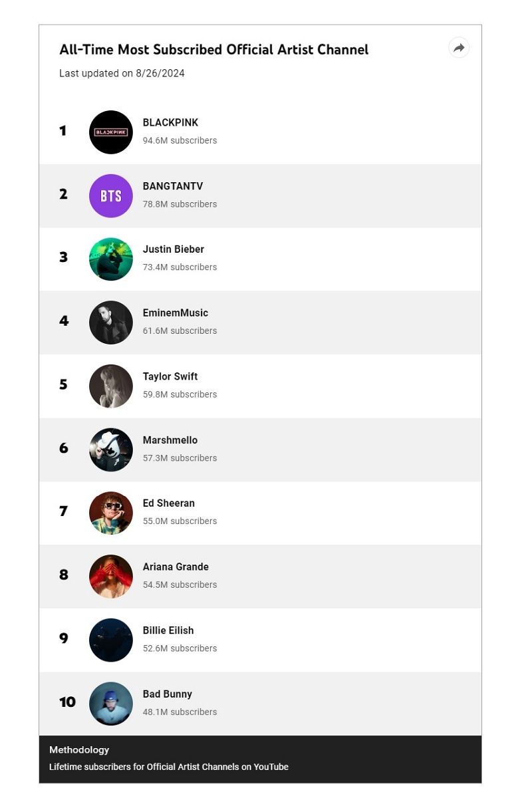Click the purple BTS channel avatar

pos(111,196)
